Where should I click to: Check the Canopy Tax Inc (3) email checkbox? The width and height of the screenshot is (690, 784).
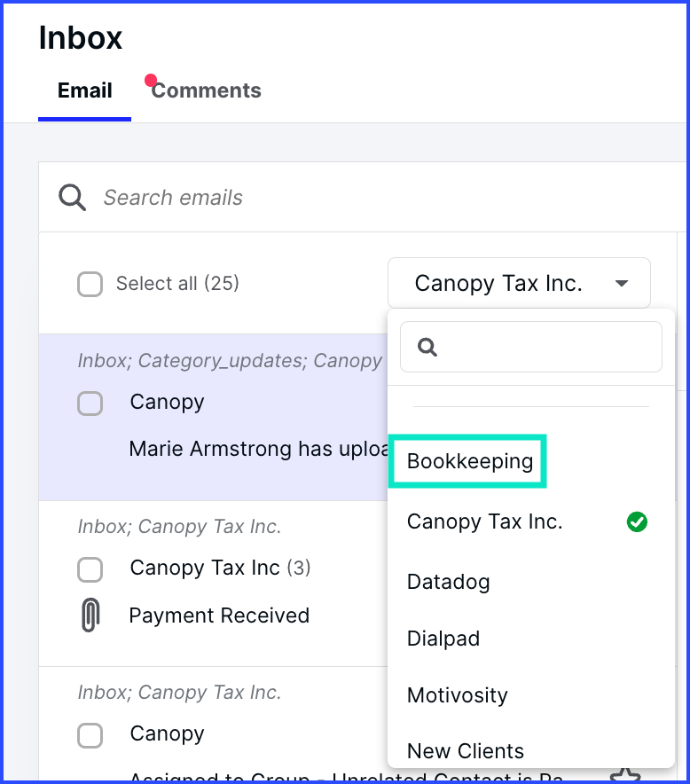(90, 569)
